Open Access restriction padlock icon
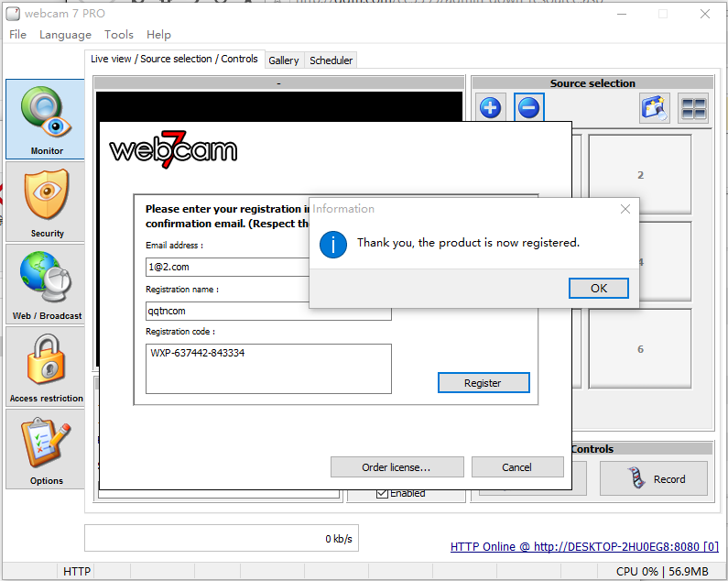 (x=46, y=367)
